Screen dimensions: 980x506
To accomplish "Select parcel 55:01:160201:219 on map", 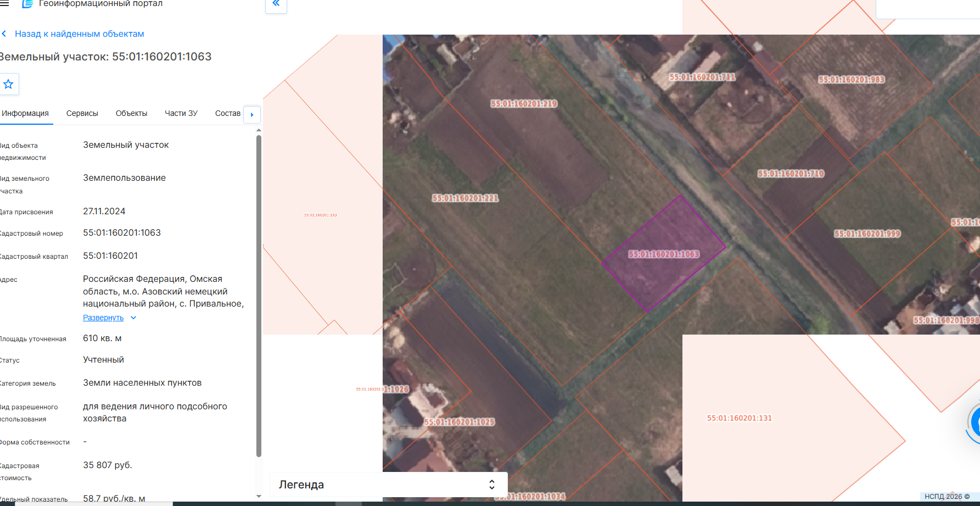I will click(524, 104).
